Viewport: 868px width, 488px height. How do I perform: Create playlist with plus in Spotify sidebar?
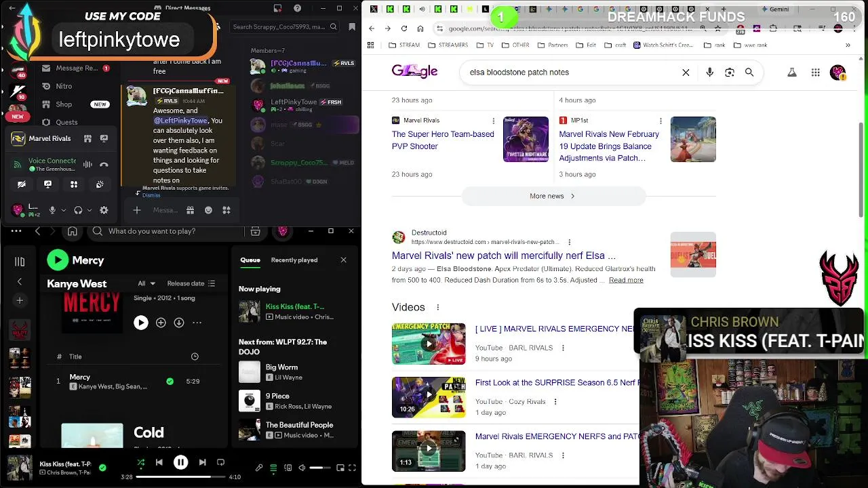pos(20,300)
